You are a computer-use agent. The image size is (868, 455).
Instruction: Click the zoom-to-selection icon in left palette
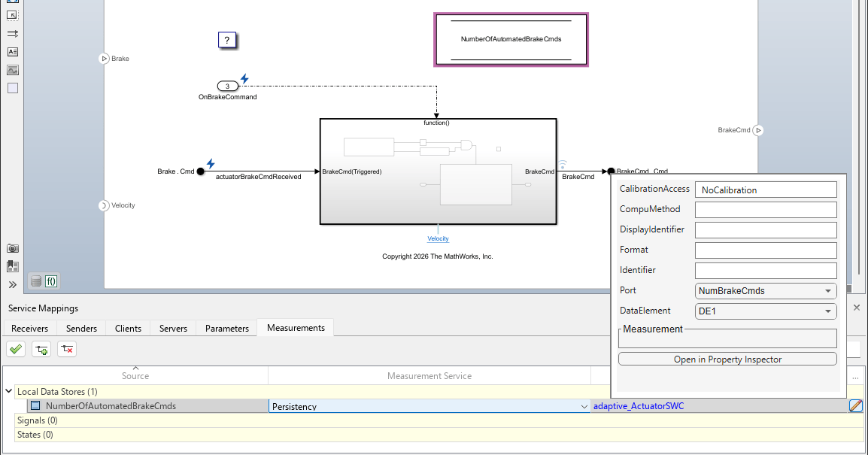tap(12, 16)
